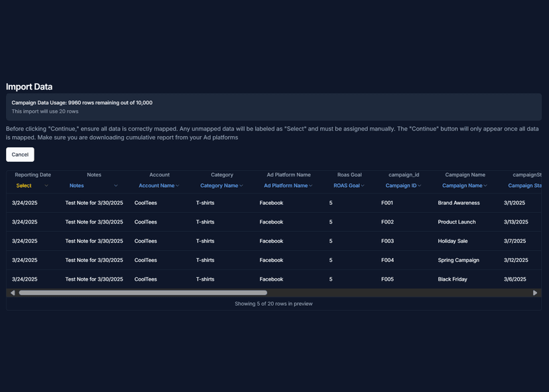Click the 3/12/2025 start date cell
Screen dimensions: 549x392
point(516,260)
